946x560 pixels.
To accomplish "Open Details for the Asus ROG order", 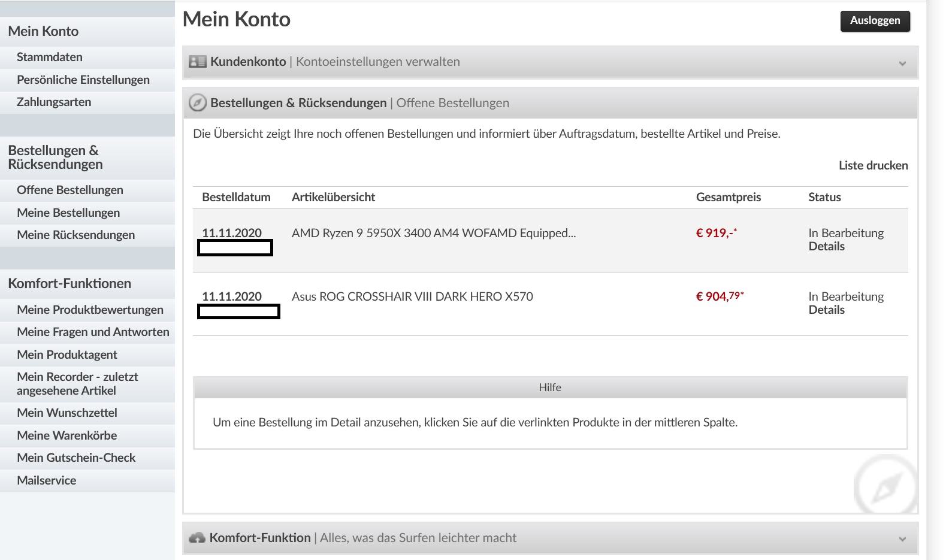I will (x=826, y=310).
